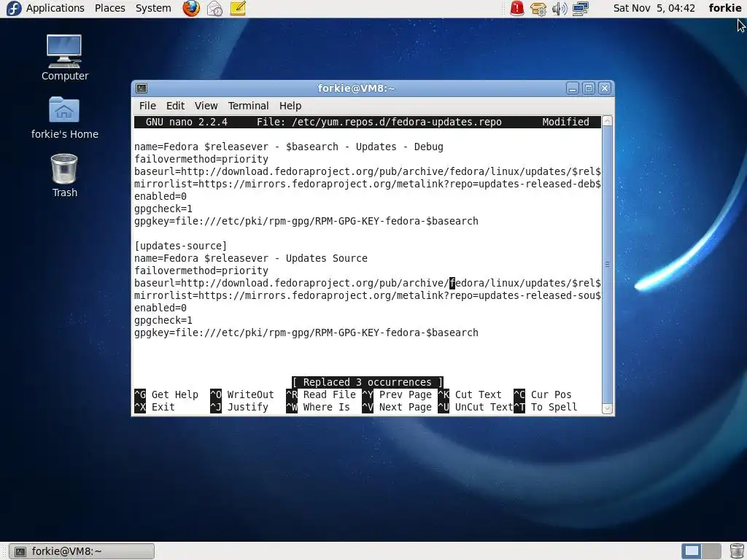The image size is (747, 560).
Task: Switch to the first workspace in switcher
Action: tap(692, 551)
